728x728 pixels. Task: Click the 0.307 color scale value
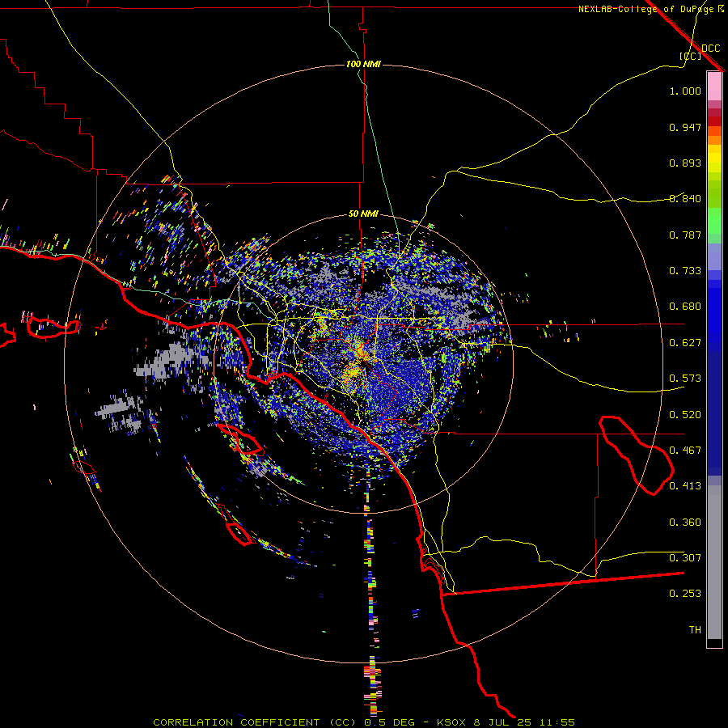pyautogui.click(x=685, y=558)
